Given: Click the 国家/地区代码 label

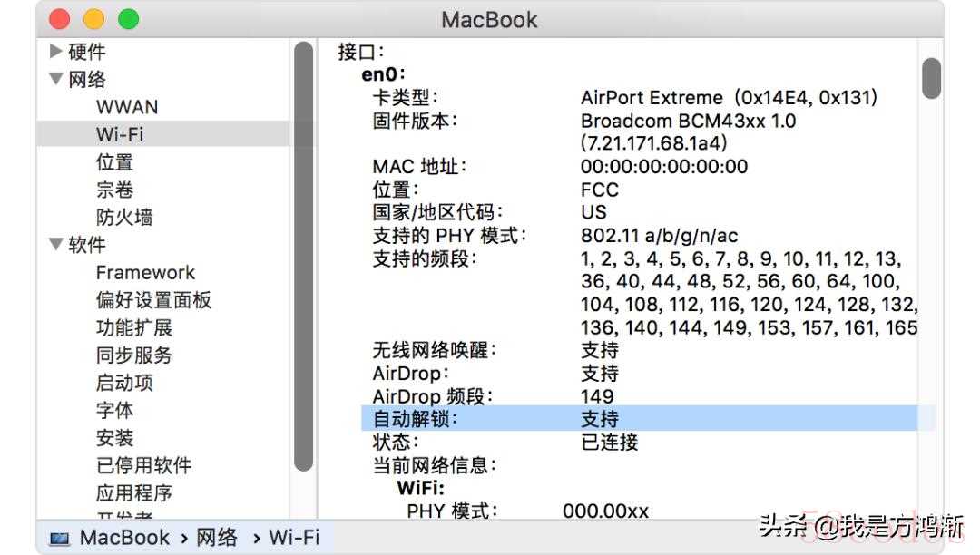Looking at the screenshot, I should [437, 212].
